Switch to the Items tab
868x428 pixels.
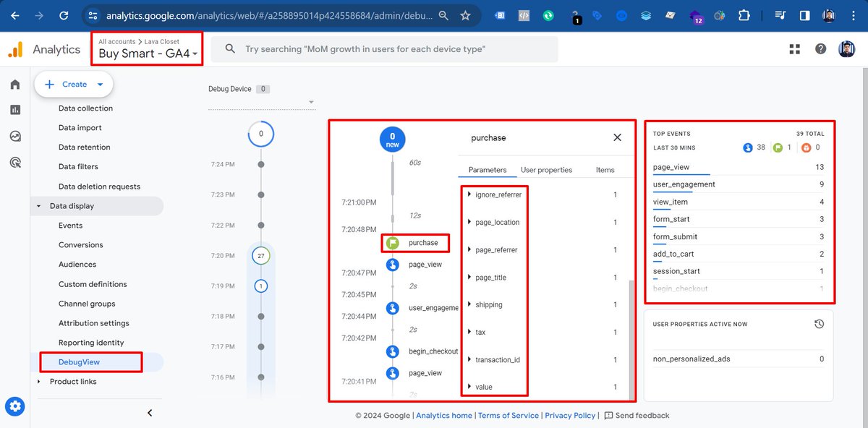point(605,170)
